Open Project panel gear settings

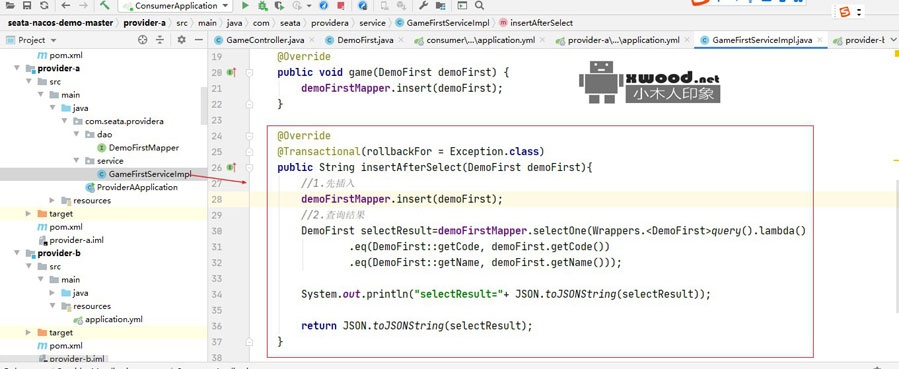pyautogui.click(x=181, y=40)
